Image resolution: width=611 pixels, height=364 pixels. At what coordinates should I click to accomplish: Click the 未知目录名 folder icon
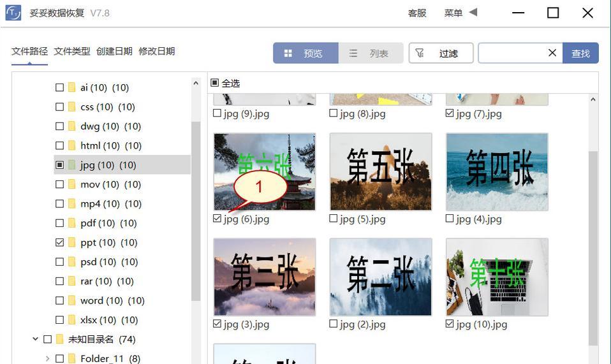pos(59,339)
